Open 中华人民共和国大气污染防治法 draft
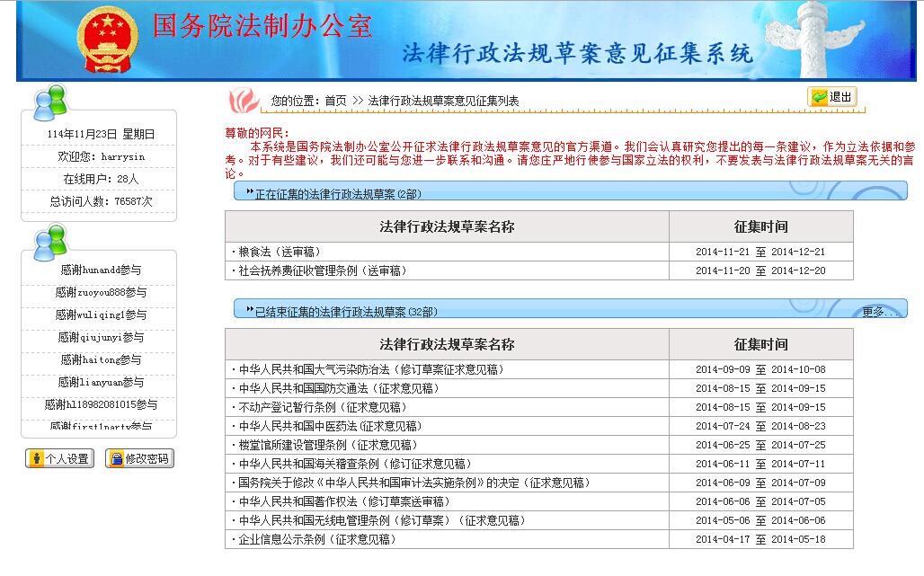This screenshot has width=924, height=576. [x=371, y=369]
